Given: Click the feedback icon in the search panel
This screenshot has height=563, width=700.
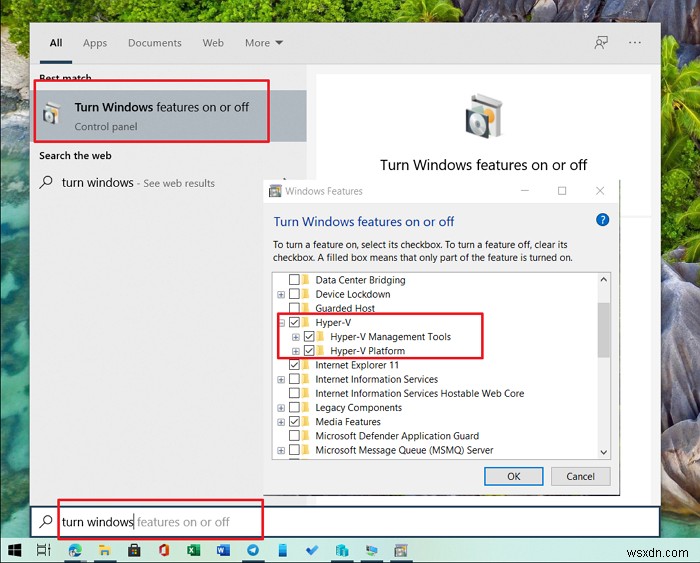Looking at the screenshot, I should click(x=601, y=43).
